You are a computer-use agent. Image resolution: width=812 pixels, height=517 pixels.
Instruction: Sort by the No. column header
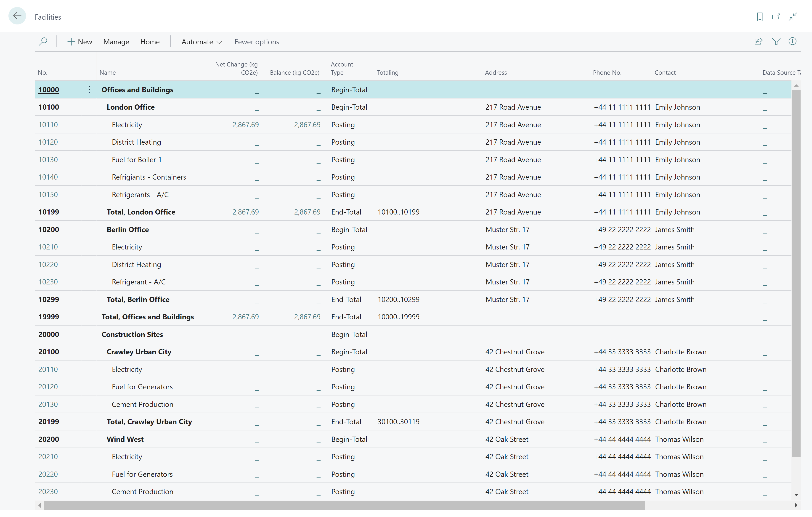tap(42, 72)
